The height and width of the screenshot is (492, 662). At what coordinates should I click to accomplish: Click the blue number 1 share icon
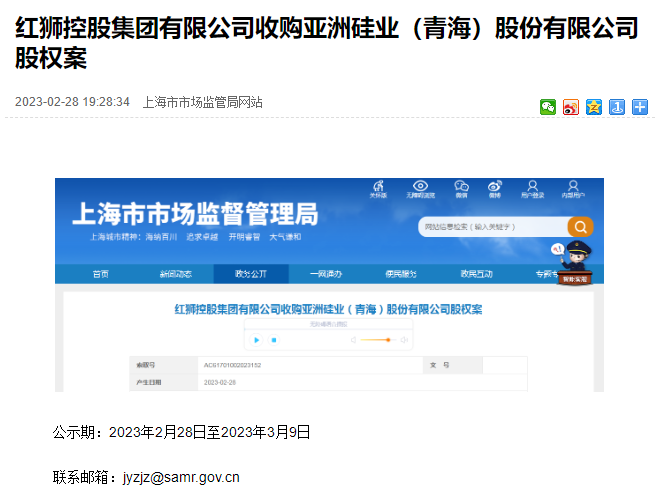click(x=617, y=107)
